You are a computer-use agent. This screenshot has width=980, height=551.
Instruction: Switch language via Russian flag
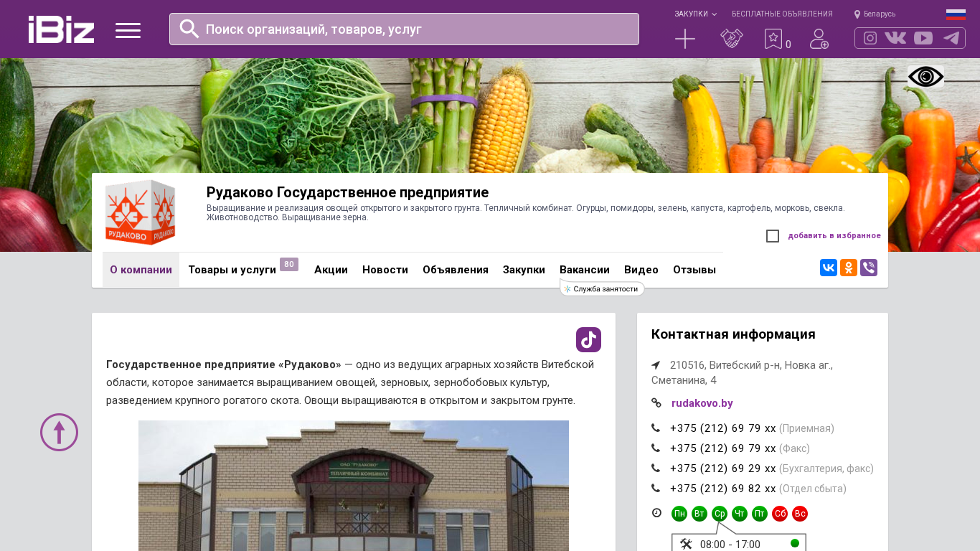956,14
